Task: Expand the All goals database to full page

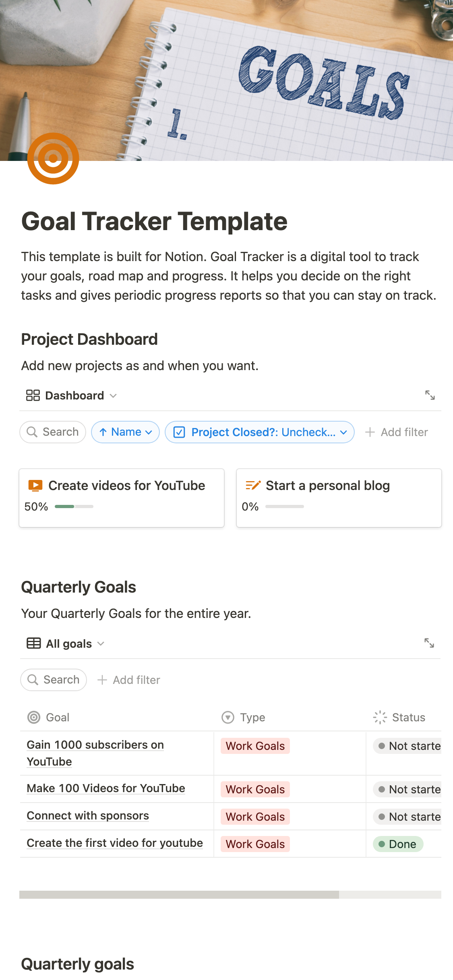Action: tap(429, 643)
